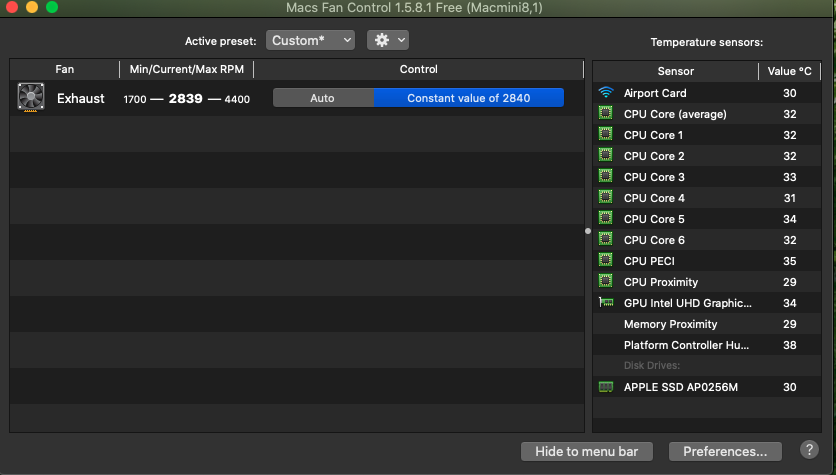
Task: Select the CPU Core 6 label
Action: point(654,240)
